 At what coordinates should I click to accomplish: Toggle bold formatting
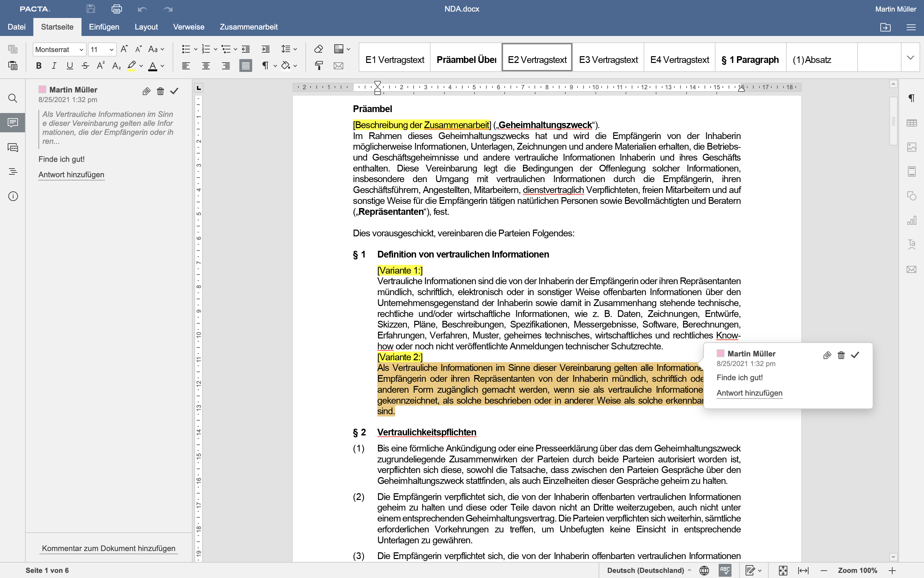pyautogui.click(x=38, y=66)
